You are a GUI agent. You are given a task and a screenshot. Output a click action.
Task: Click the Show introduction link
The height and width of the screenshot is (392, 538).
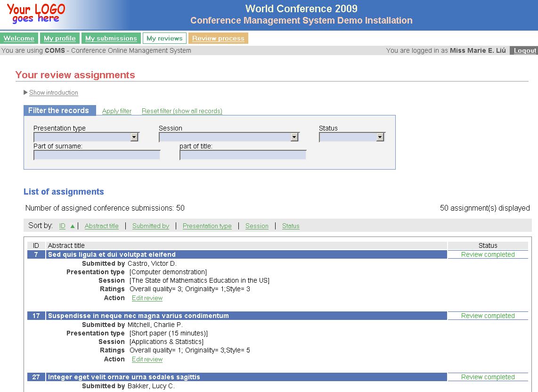[54, 92]
